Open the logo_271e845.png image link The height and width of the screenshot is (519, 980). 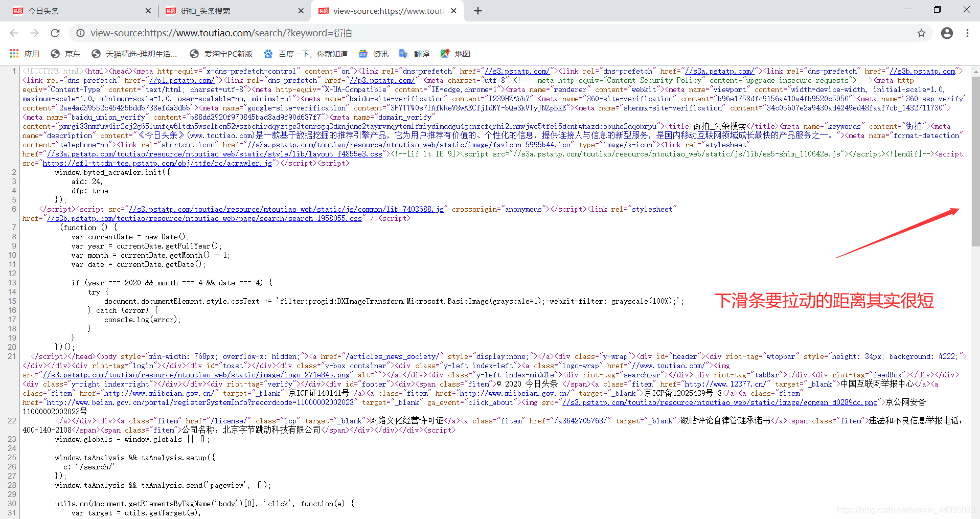click(x=196, y=375)
